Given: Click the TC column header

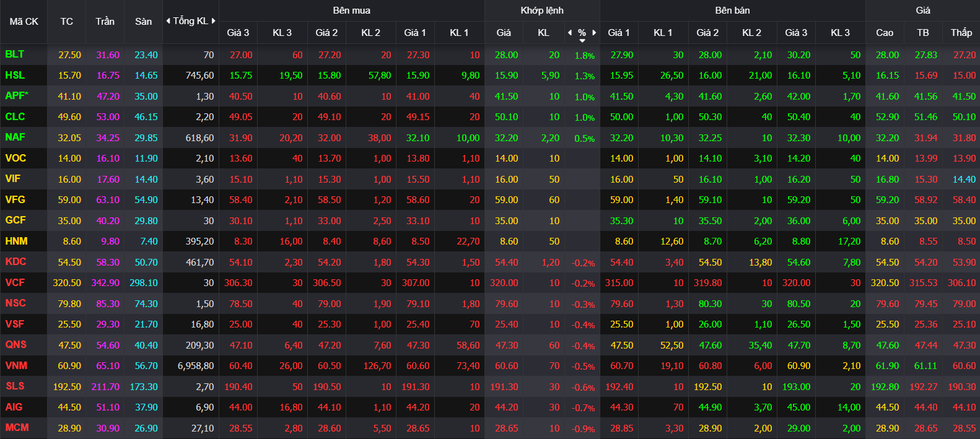Looking at the screenshot, I should [x=67, y=22].
